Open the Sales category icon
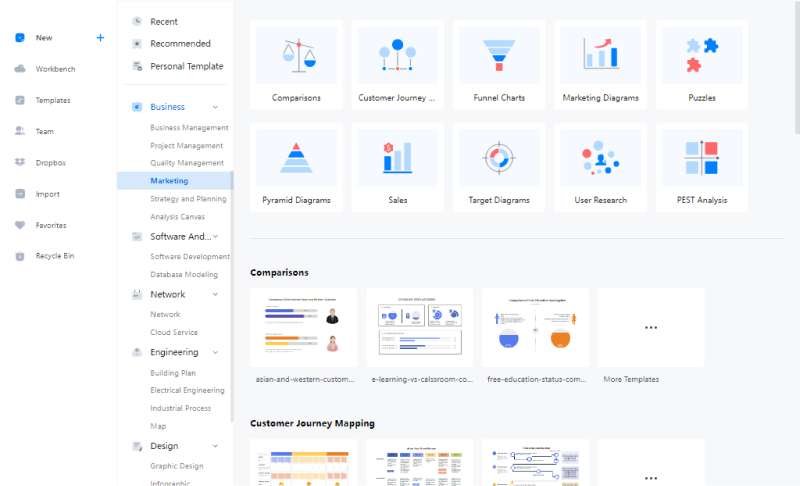800x486 pixels. click(397, 158)
